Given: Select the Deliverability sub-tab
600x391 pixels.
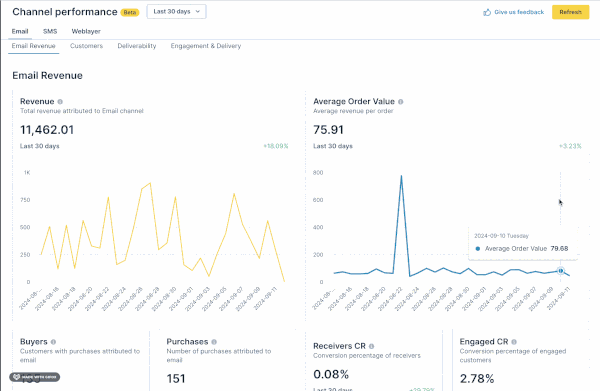Looking at the screenshot, I should (137, 46).
